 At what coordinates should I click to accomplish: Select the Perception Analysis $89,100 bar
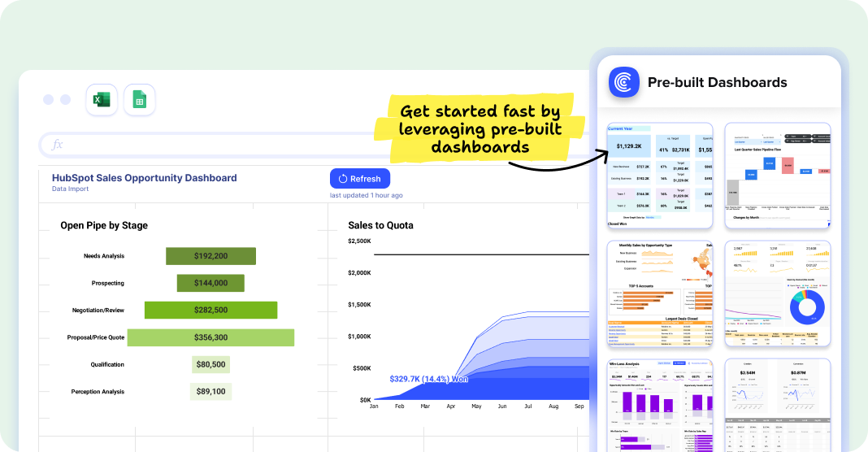(211, 391)
